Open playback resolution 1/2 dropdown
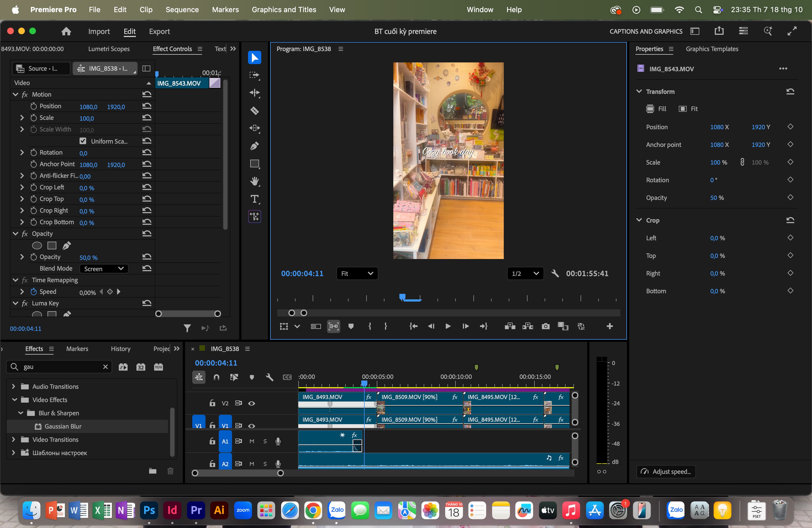The image size is (812, 528). coord(525,274)
